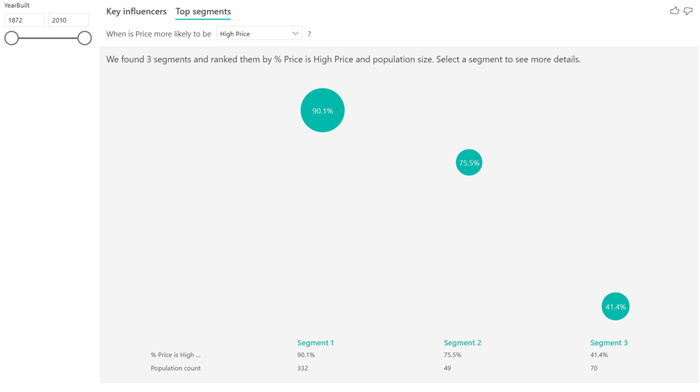Click the Segment 1 link
This screenshot has height=392, width=700.
(315, 343)
